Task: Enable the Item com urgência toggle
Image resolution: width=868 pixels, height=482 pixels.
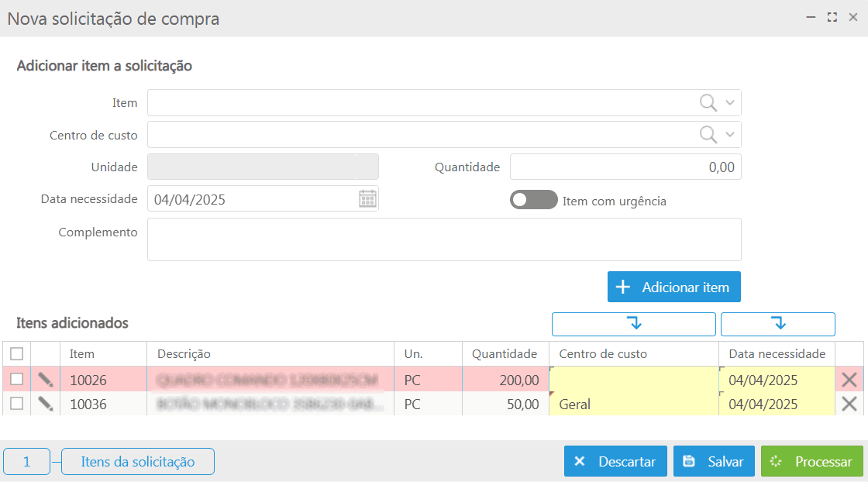Action: (x=533, y=199)
